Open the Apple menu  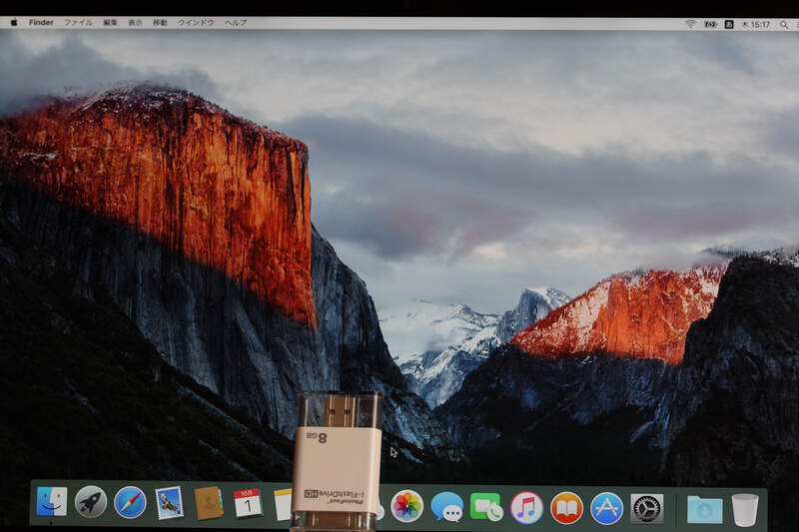click(14, 22)
